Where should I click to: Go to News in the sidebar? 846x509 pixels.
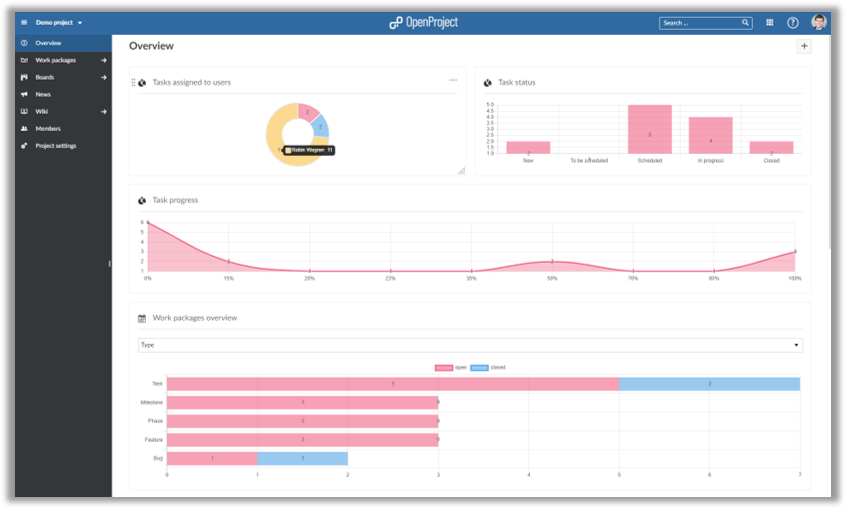coord(43,94)
